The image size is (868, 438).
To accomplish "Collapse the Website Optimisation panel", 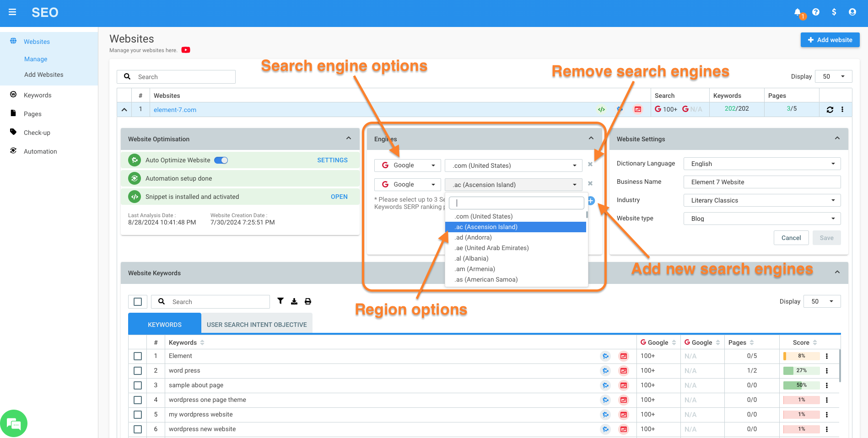I will click(349, 139).
